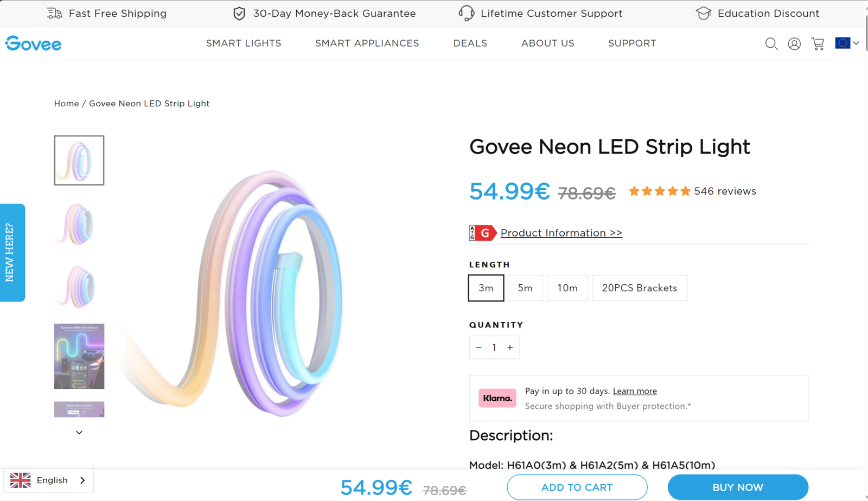868x501 pixels.
Task: Open the EU flag region dropdown
Action: pos(847,43)
